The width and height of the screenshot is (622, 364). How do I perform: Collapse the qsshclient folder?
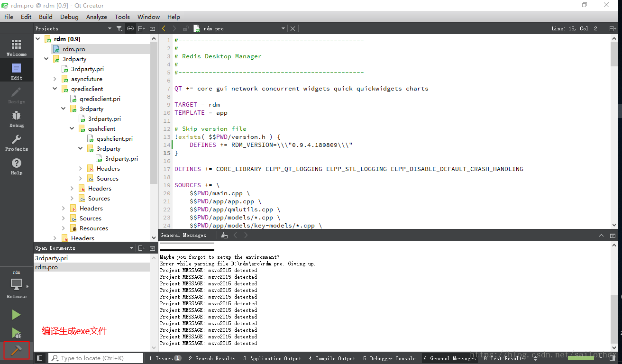click(x=73, y=129)
